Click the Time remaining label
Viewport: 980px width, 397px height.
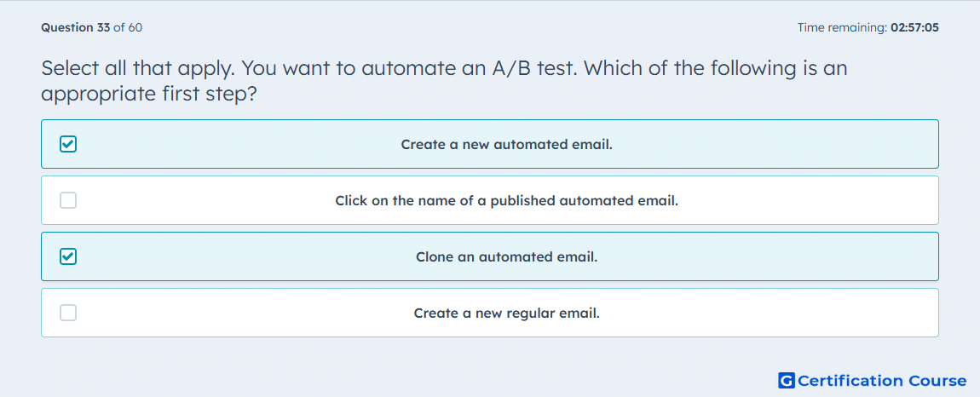click(842, 27)
